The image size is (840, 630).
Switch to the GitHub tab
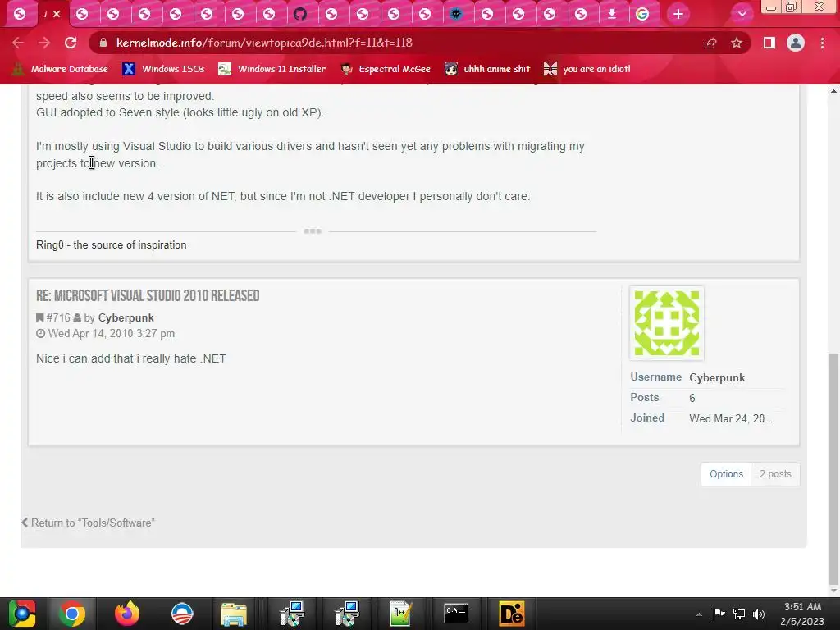tap(300, 14)
